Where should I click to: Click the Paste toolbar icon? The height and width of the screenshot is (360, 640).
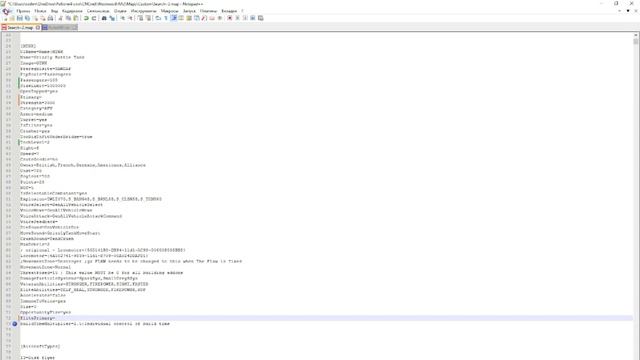(x=76, y=18)
